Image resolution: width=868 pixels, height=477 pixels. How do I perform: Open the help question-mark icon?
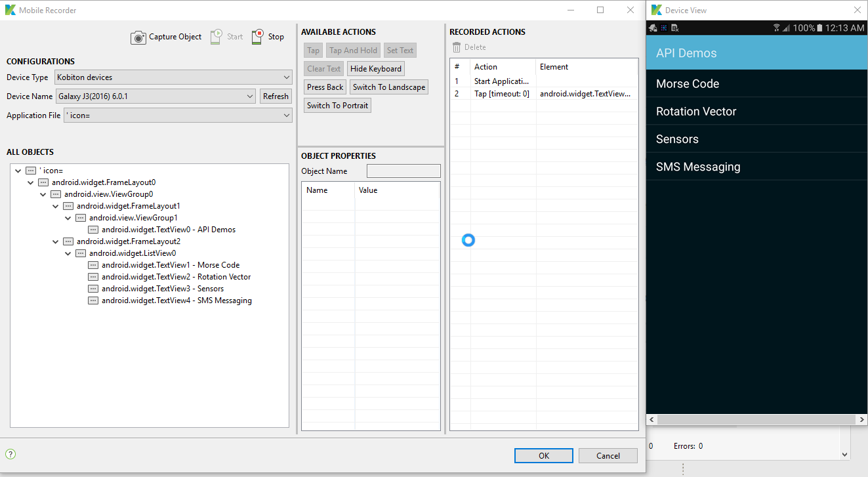coord(10,453)
